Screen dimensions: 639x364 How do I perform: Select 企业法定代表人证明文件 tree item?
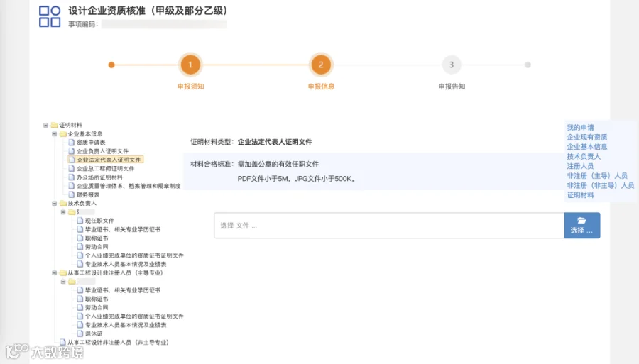pyautogui.click(x=109, y=160)
